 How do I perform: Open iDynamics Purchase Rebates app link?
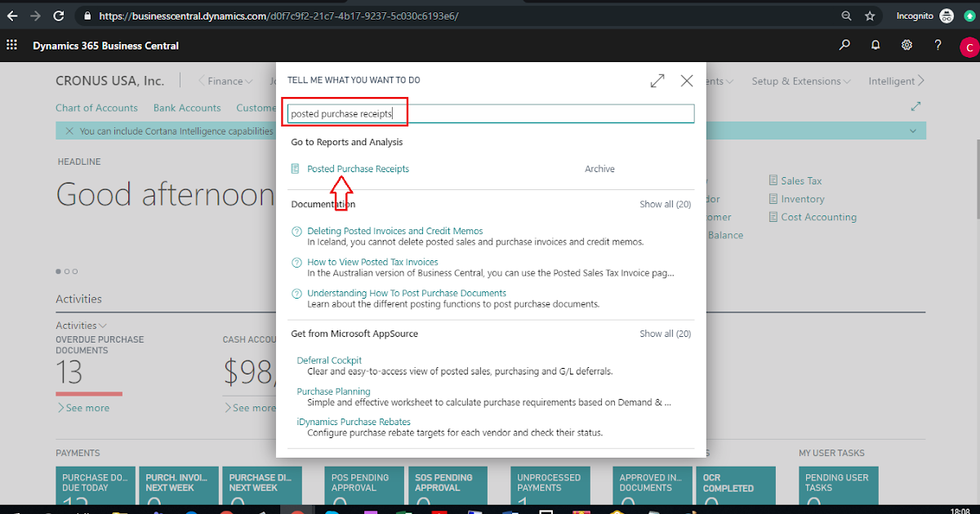(354, 422)
